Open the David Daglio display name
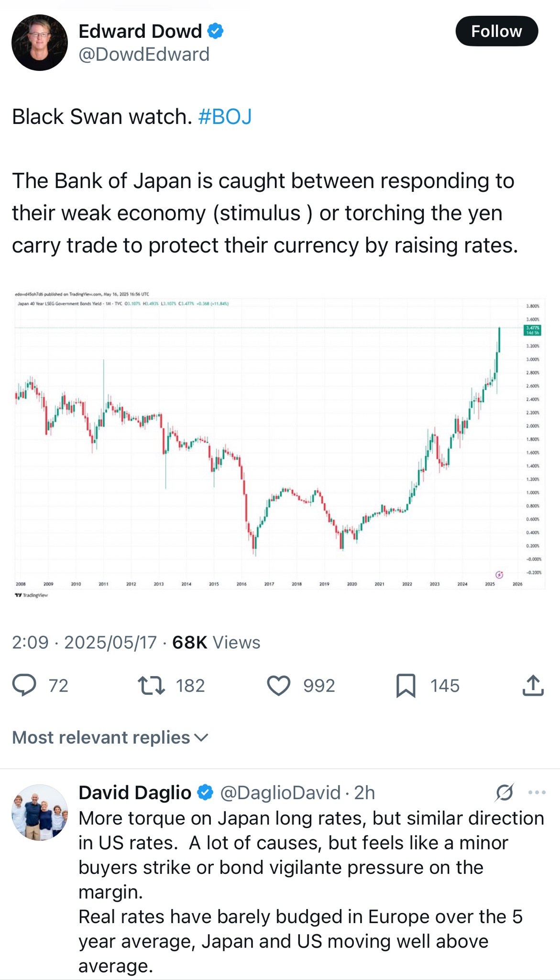Viewport: 560px width, 980px height. [x=135, y=792]
